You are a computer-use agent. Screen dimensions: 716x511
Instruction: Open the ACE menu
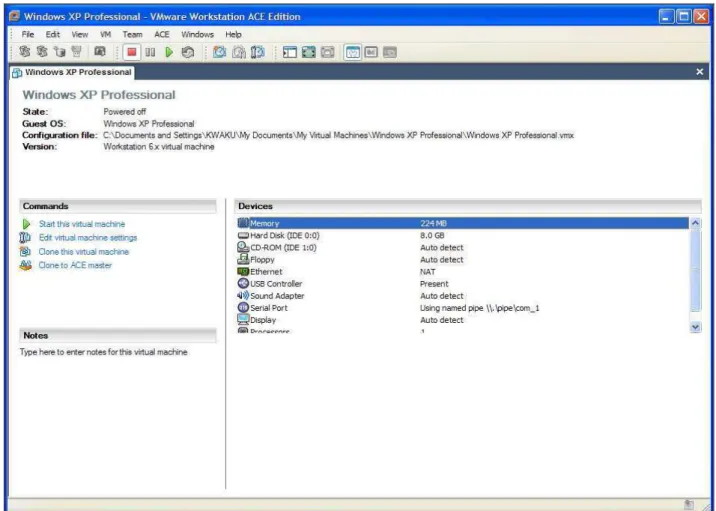point(162,34)
